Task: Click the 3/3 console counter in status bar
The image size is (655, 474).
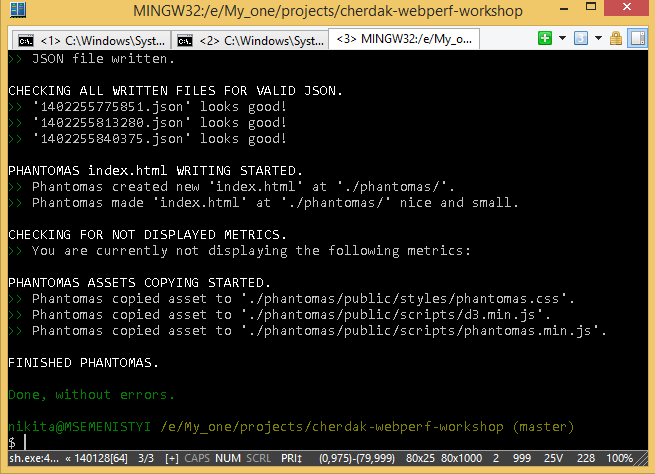Action: 146,458
